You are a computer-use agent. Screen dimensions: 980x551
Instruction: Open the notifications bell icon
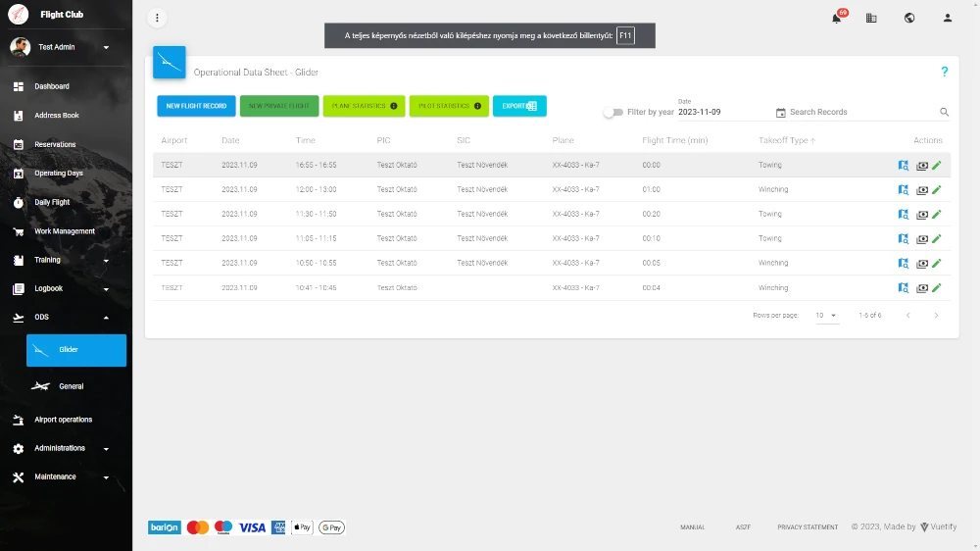tap(837, 18)
